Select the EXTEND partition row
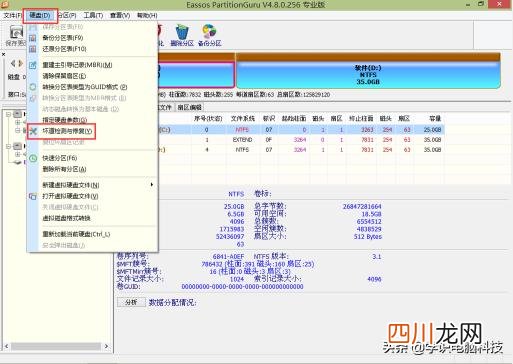The width and height of the screenshot is (513, 364). pos(300,140)
